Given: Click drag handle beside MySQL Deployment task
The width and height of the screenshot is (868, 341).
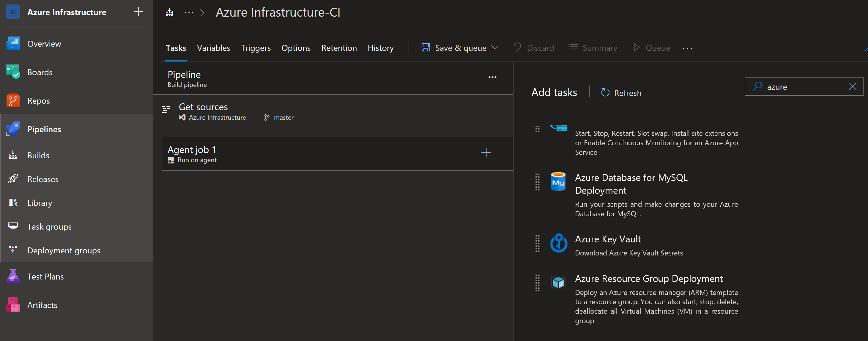Looking at the screenshot, I should pyautogui.click(x=537, y=182).
